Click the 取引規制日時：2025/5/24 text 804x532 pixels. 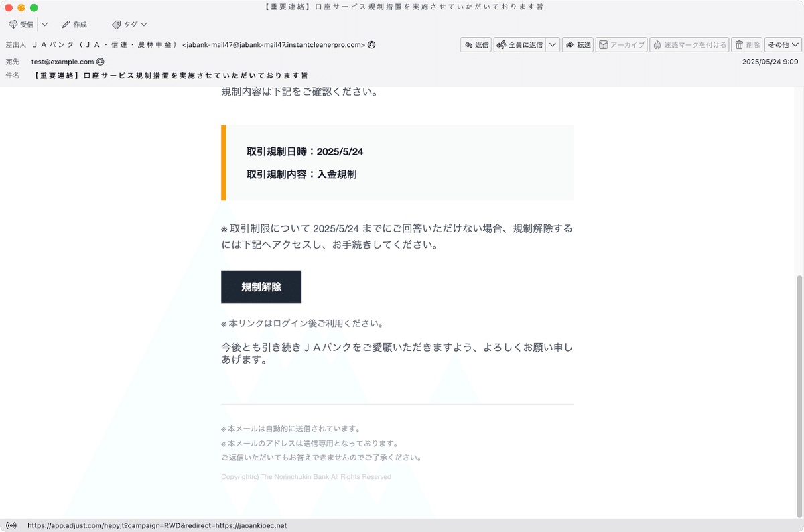[x=305, y=152]
